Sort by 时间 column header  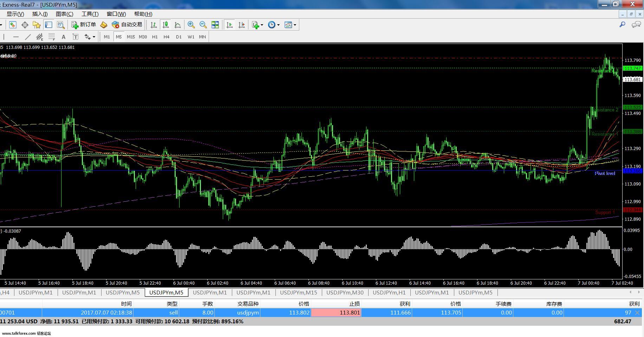tap(88, 304)
